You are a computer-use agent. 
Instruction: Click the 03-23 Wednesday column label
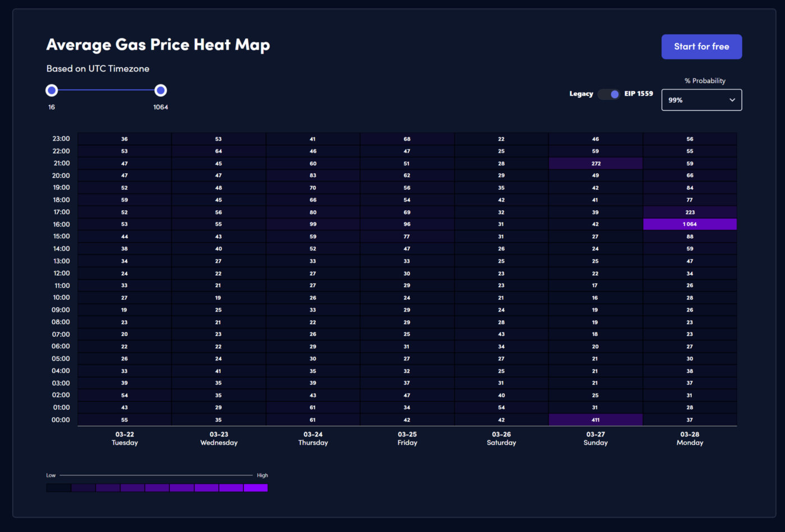[x=219, y=438]
